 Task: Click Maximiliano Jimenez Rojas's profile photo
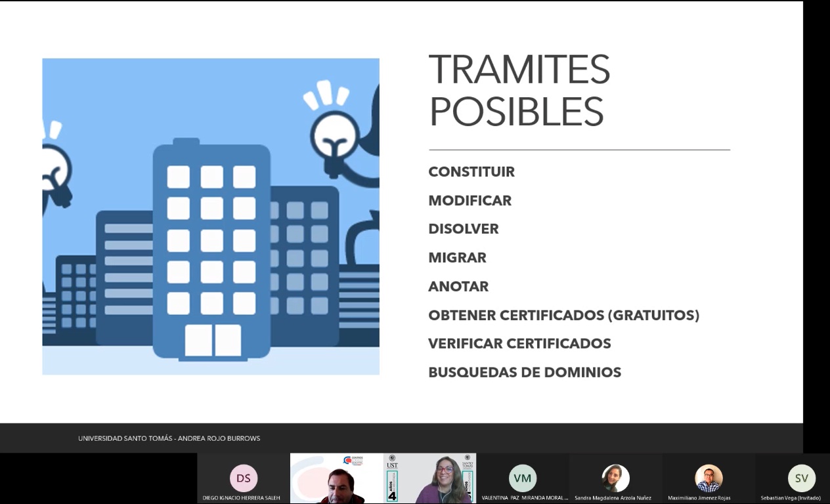pyautogui.click(x=709, y=478)
